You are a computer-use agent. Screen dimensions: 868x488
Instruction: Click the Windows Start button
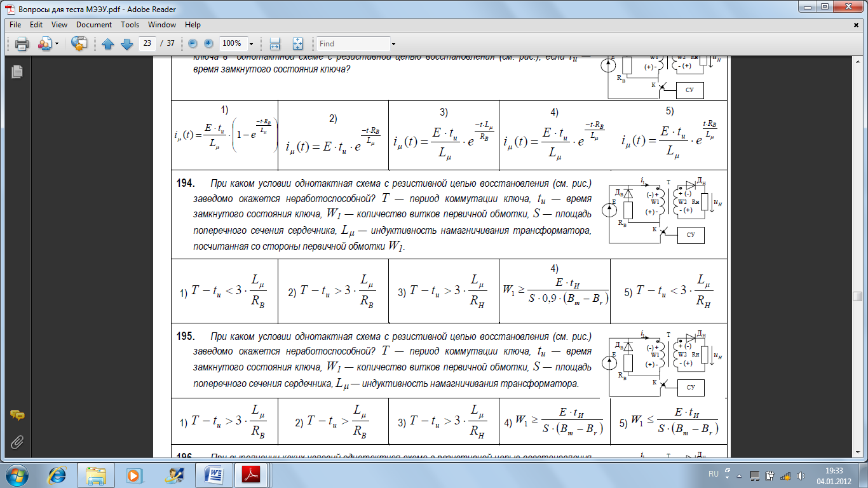click(17, 475)
